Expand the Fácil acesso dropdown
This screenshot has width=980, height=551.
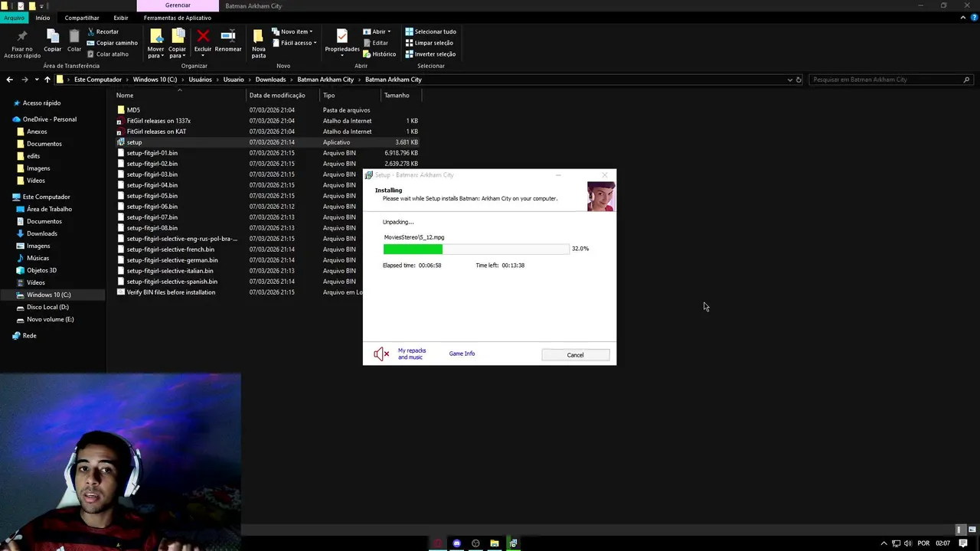point(293,43)
